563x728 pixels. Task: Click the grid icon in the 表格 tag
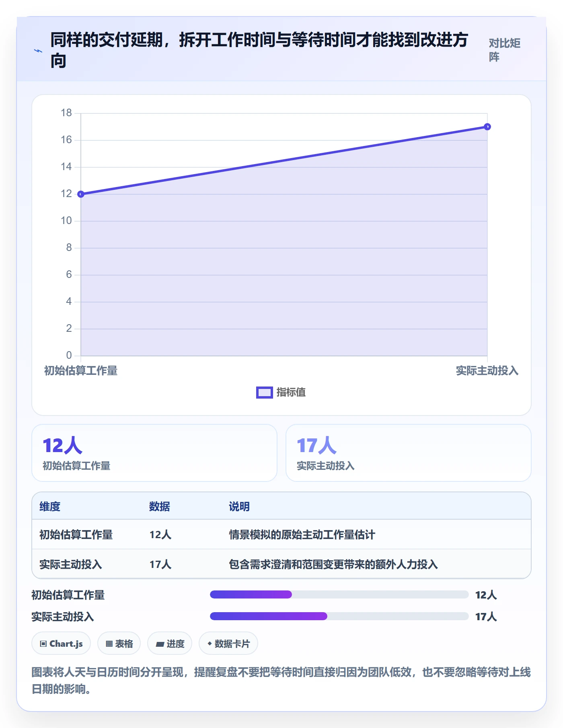pos(109,644)
